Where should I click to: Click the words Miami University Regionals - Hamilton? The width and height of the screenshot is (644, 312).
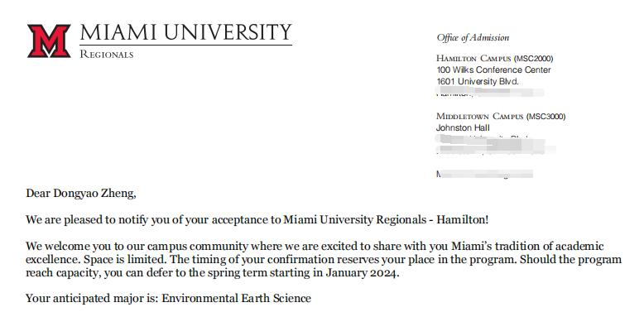[384, 220]
